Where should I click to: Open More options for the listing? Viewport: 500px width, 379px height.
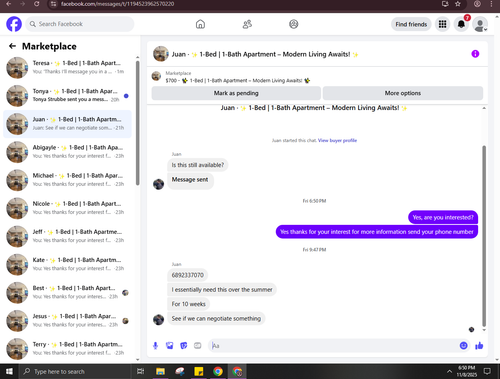[x=403, y=93]
